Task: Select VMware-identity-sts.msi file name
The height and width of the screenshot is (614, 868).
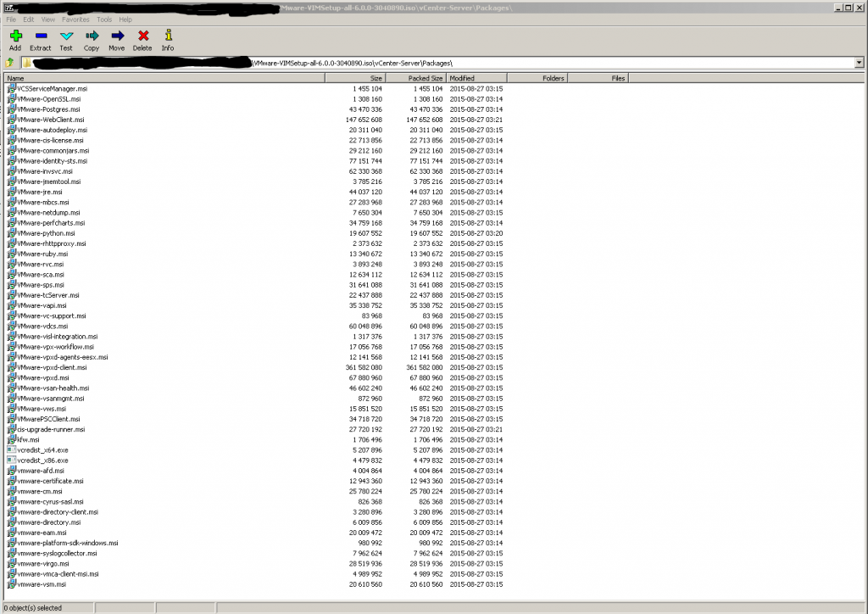Action: [52, 161]
